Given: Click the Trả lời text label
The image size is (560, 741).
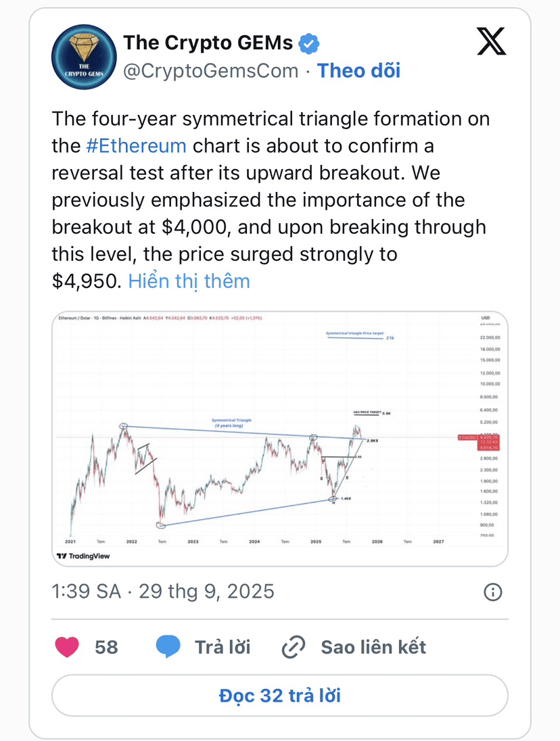Looking at the screenshot, I should [x=223, y=647].
